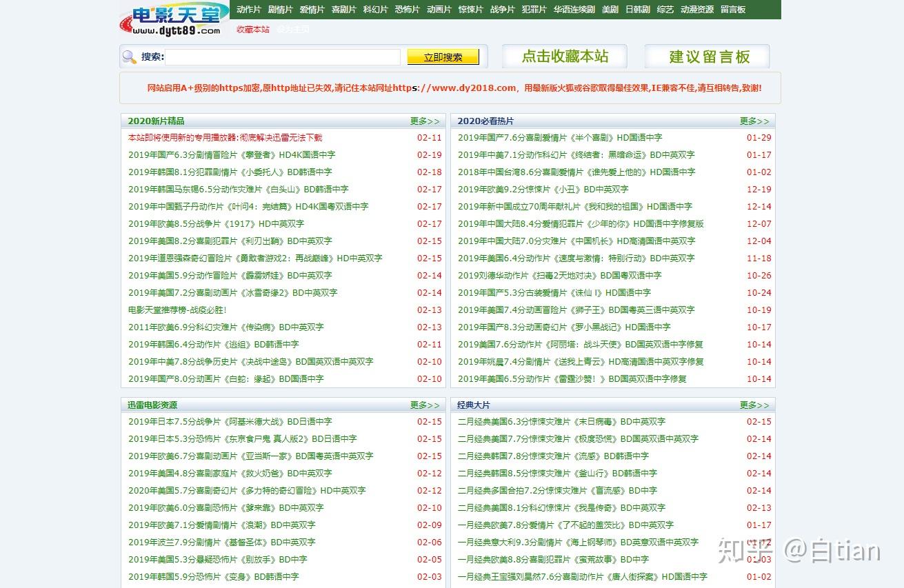This screenshot has width=904, height=588.
Task: Click the magnifier icon beside the search box
Action: 130,57
